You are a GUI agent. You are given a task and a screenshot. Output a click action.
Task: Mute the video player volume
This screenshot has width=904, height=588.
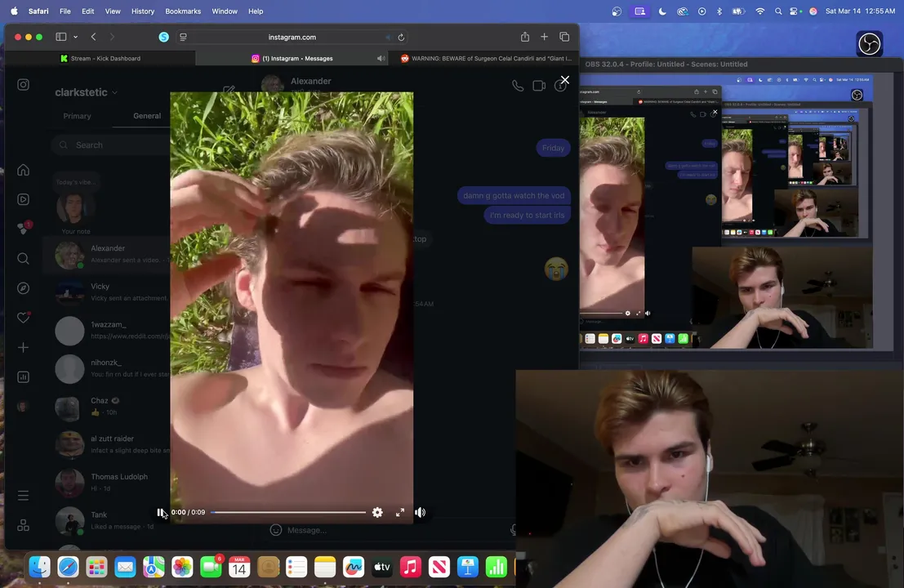421,513
